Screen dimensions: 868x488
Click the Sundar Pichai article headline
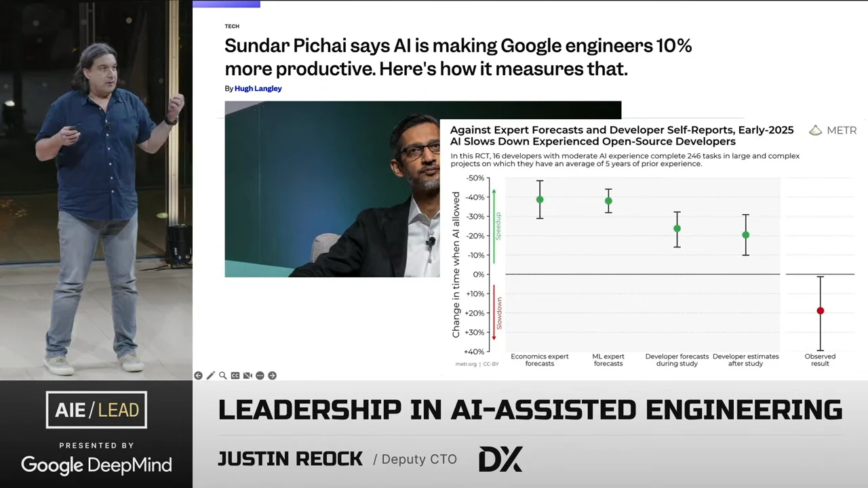[458, 57]
